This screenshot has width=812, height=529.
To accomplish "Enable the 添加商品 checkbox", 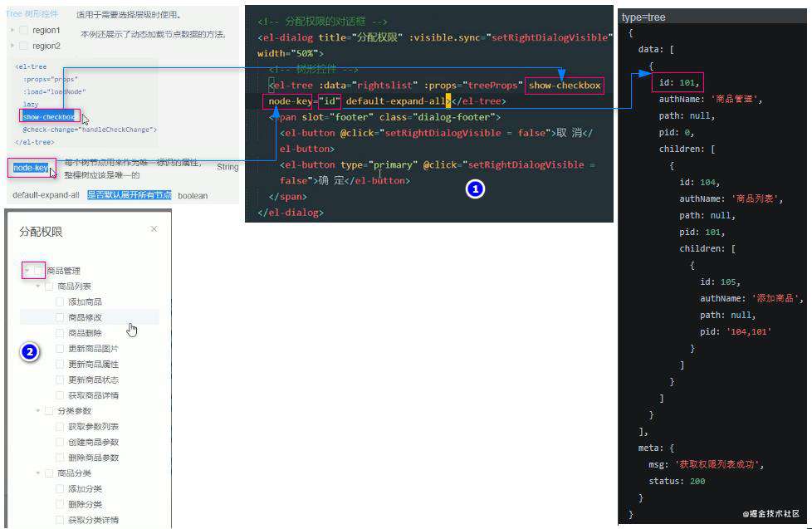I will pos(60,301).
